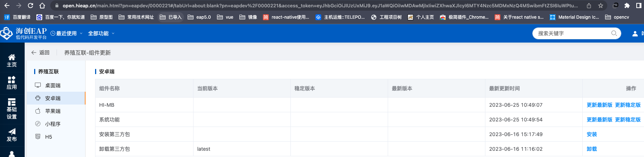Open 发布 in the left sidebar
Screen dimensions: 644x157
click(12, 135)
